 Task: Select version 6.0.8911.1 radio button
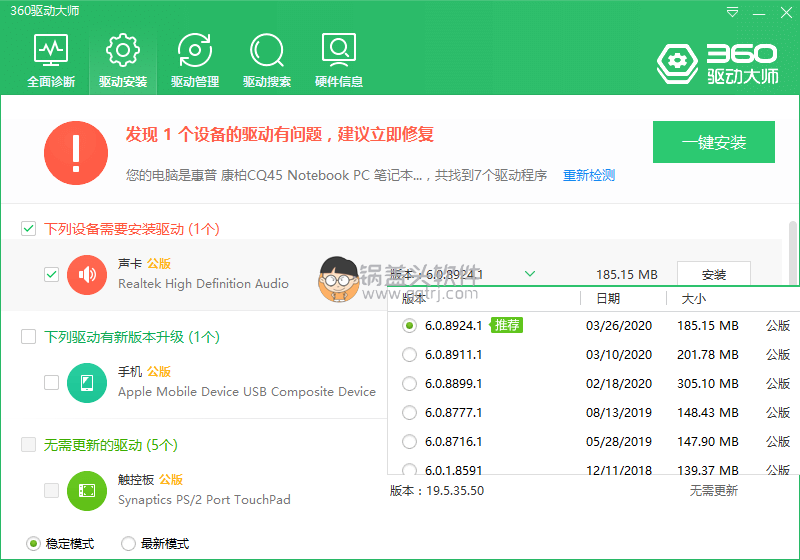click(409, 354)
